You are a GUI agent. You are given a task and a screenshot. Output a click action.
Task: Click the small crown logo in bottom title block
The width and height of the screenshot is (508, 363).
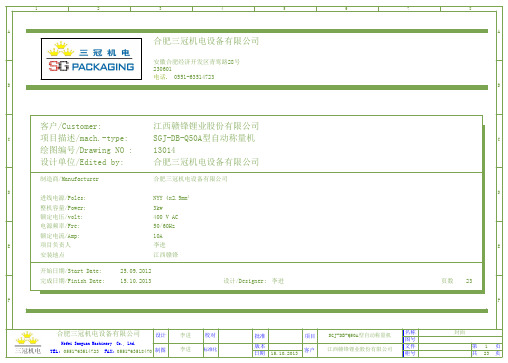pos(28,338)
